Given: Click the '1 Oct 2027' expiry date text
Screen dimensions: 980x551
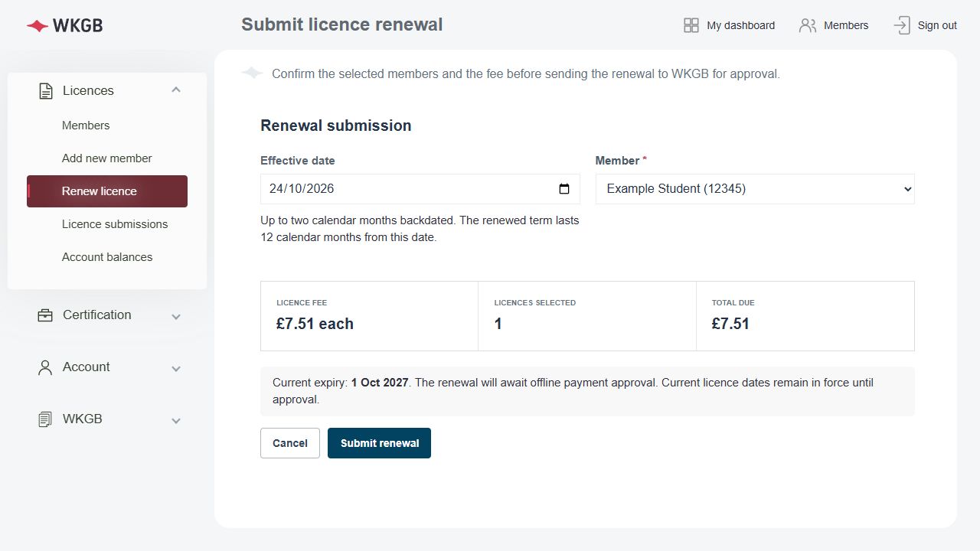Looking at the screenshot, I should [380, 383].
